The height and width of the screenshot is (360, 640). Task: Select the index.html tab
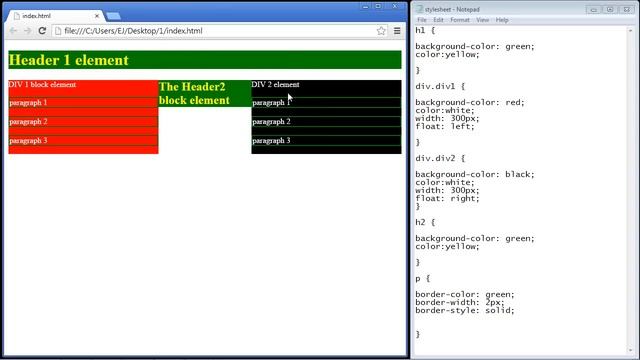(55, 16)
